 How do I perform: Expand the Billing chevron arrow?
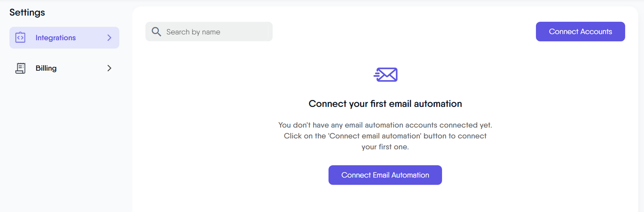109,68
